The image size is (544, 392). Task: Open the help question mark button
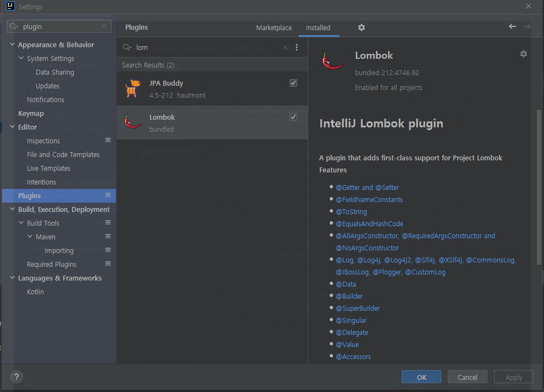coord(16,377)
